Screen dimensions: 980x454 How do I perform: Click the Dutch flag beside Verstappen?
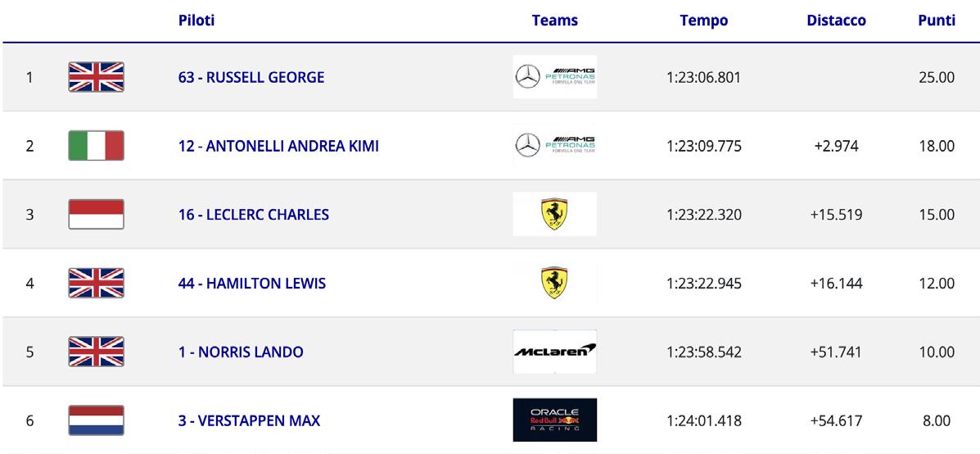coord(97,420)
